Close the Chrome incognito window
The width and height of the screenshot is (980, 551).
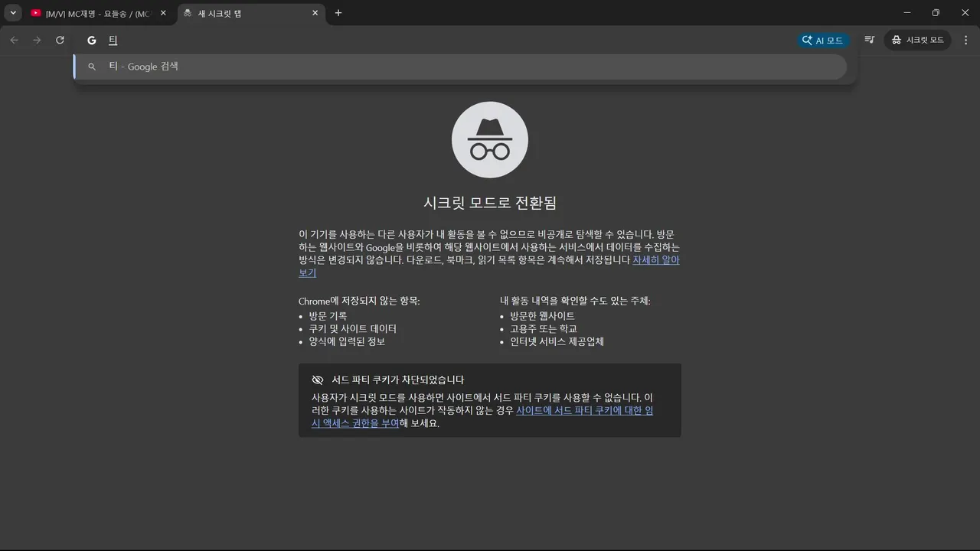coord(964,13)
